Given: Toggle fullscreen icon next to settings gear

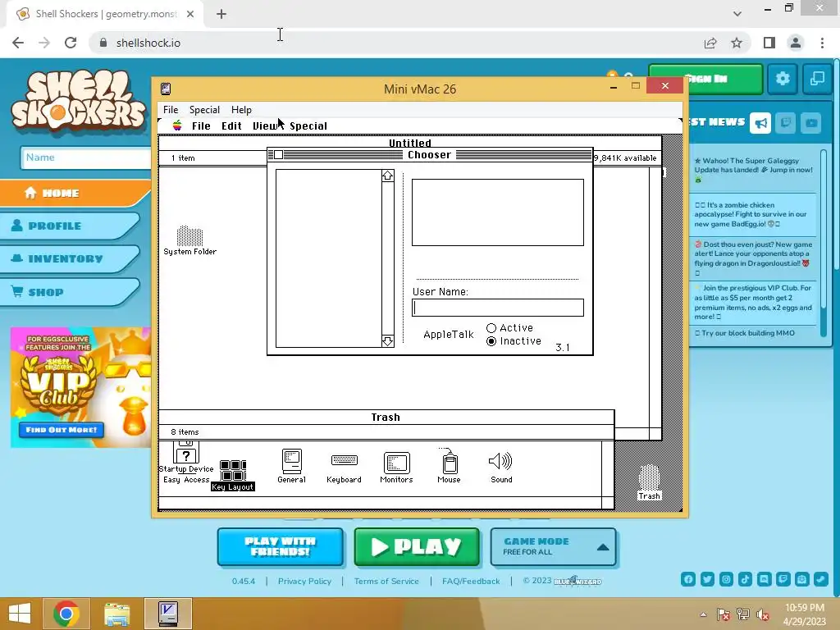Looking at the screenshot, I should (817, 79).
